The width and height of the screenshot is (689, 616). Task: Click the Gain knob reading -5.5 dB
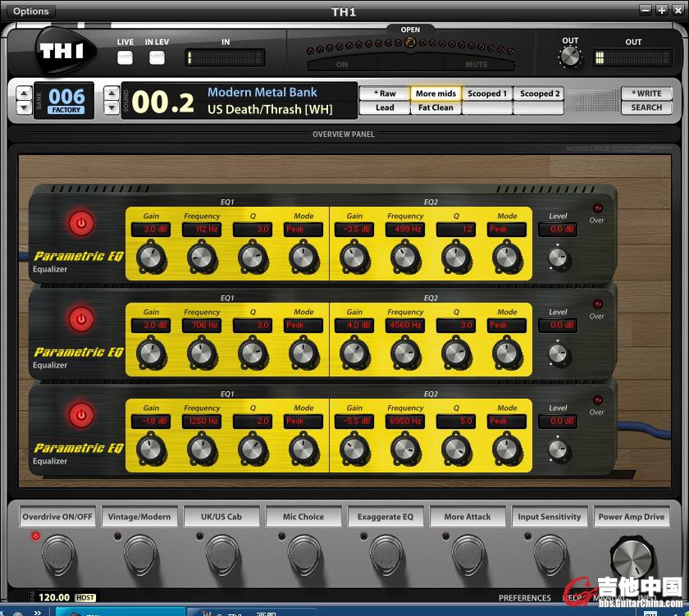pos(354,449)
